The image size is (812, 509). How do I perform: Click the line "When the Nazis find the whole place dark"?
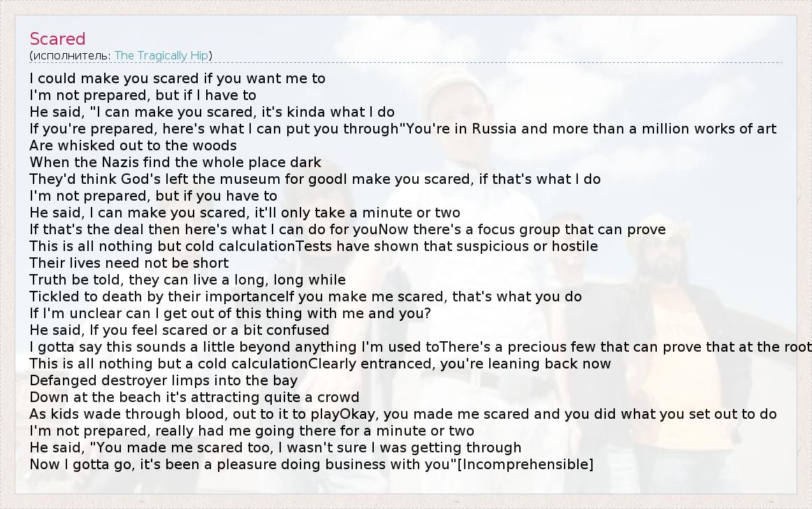(x=175, y=162)
